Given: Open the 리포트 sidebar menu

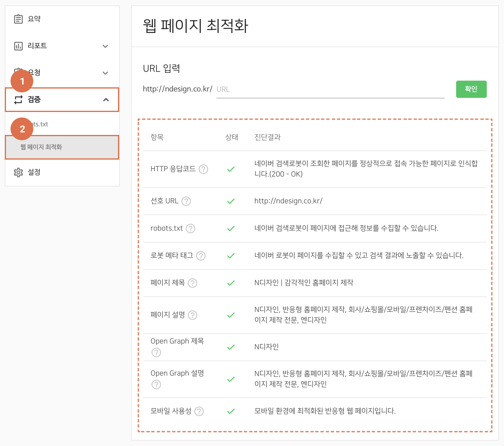Looking at the screenshot, I should 37,46.
